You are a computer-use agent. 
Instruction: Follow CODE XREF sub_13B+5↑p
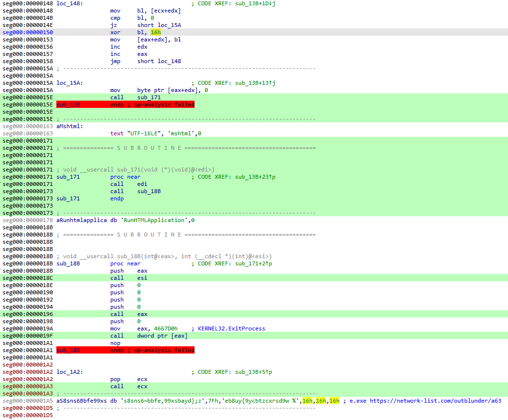(254, 372)
